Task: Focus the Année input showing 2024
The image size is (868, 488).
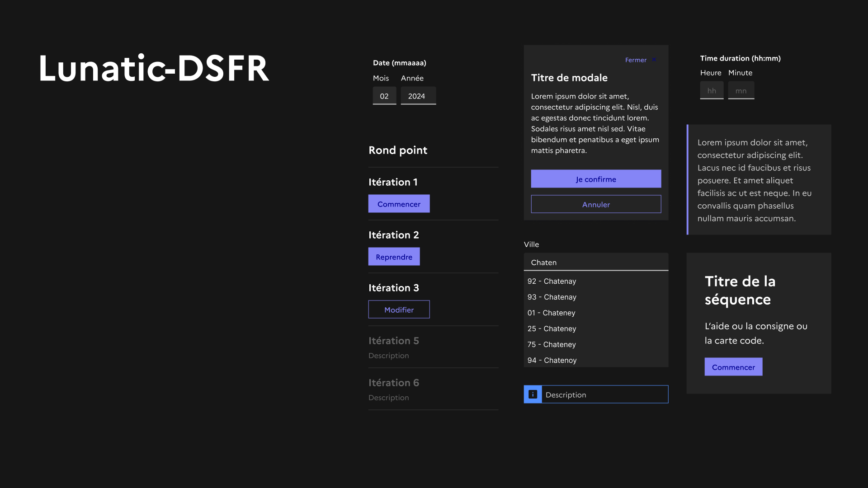Action: click(x=418, y=96)
